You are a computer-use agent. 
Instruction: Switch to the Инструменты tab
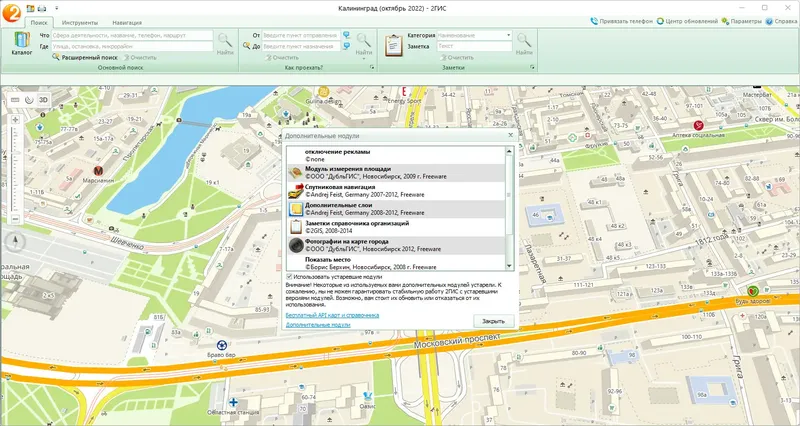click(x=80, y=22)
